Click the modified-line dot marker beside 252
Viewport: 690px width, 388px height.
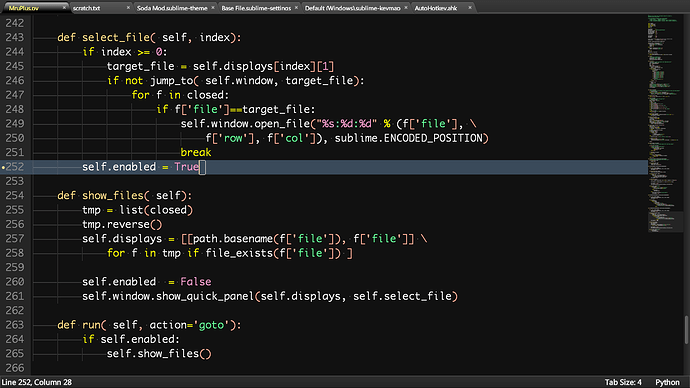(x=3, y=167)
